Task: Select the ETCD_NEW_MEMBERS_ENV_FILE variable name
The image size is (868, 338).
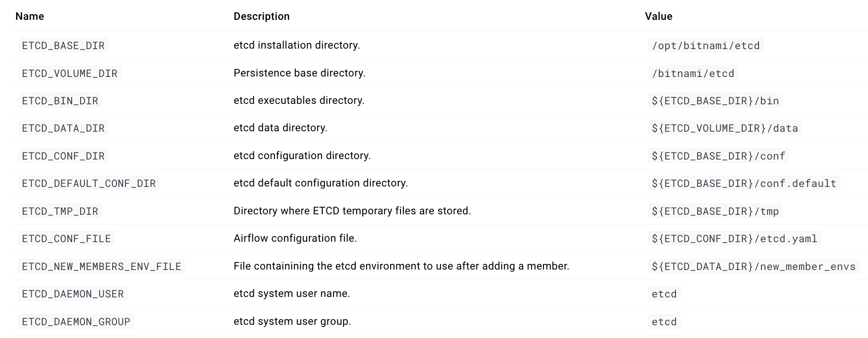Action: 101,267
